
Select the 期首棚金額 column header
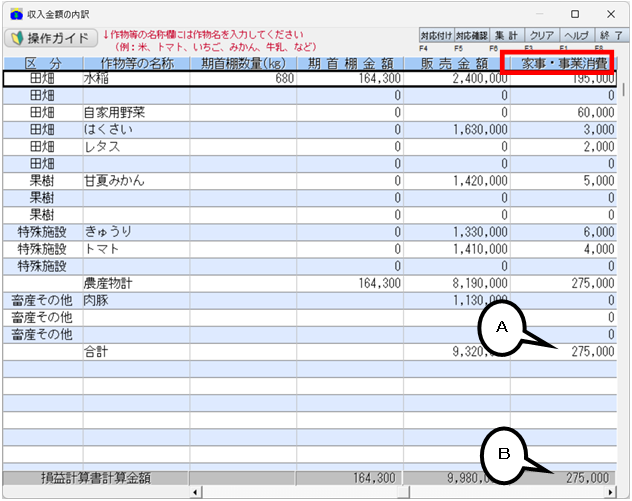[x=350, y=63]
